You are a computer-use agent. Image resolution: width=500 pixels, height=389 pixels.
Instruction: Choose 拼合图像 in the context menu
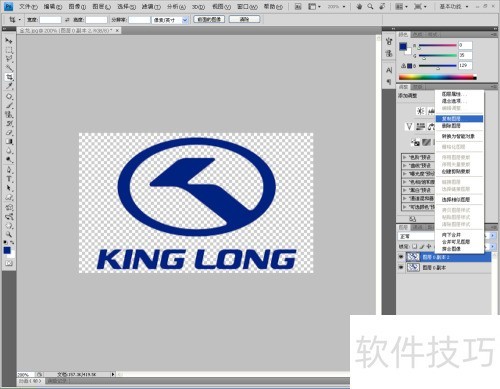(459, 249)
